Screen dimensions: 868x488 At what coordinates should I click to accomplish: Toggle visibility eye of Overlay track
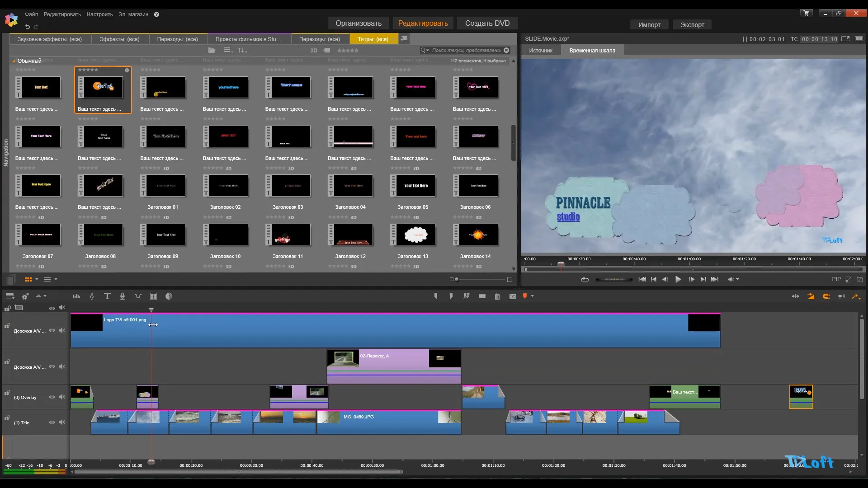[x=52, y=397]
